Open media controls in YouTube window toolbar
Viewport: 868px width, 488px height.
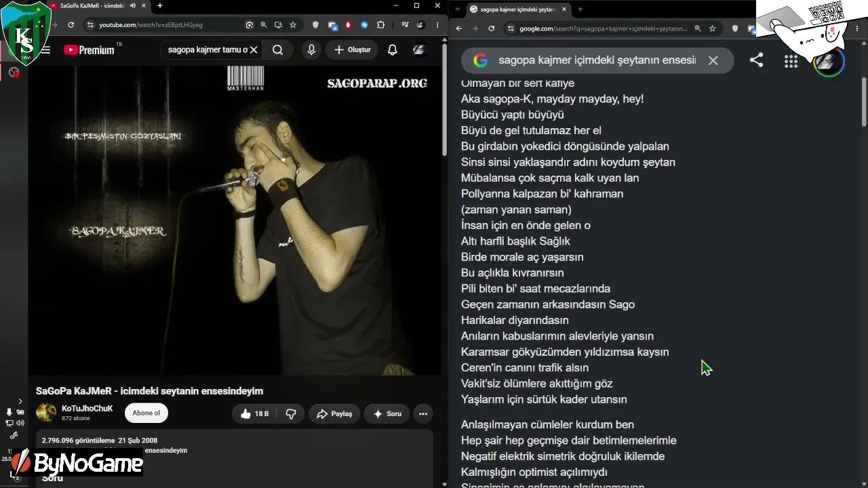point(405,25)
